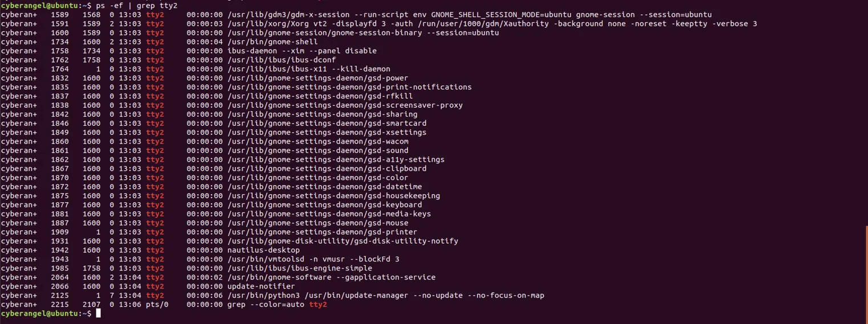Click the gsd-print-notifications process path

click(349, 87)
